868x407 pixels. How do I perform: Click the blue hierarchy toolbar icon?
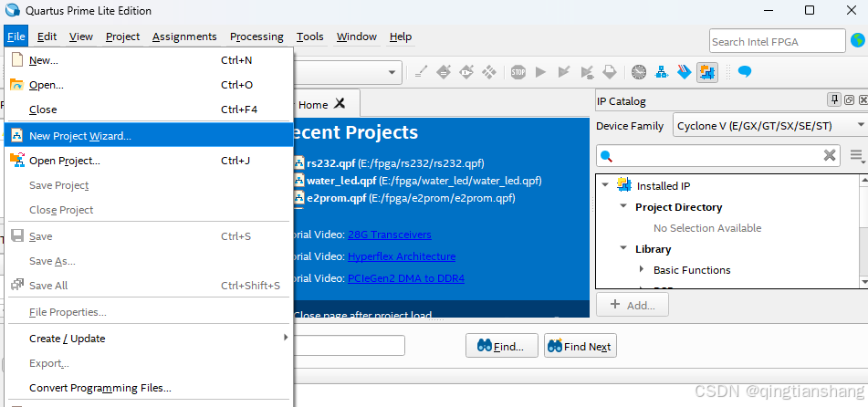point(662,72)
